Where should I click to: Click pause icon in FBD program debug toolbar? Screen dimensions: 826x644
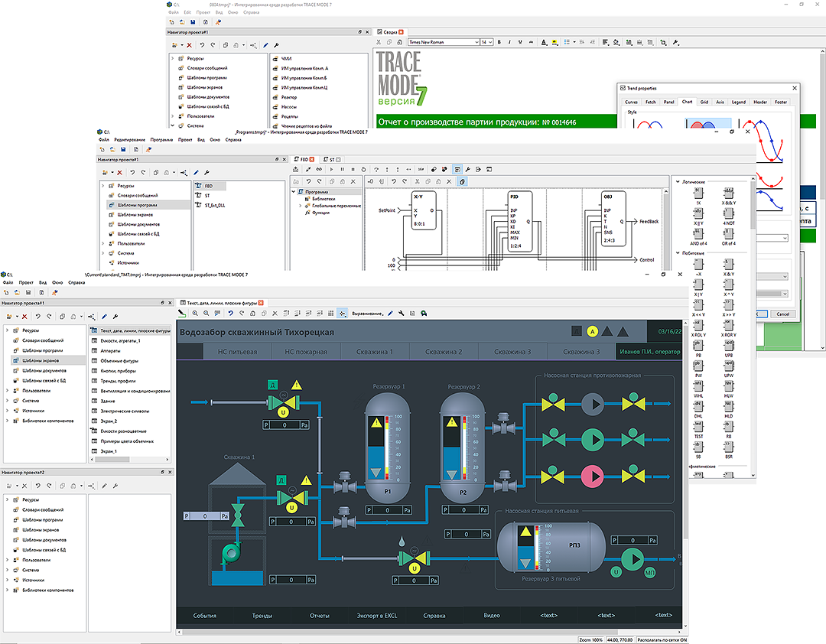tap(343, 169)
